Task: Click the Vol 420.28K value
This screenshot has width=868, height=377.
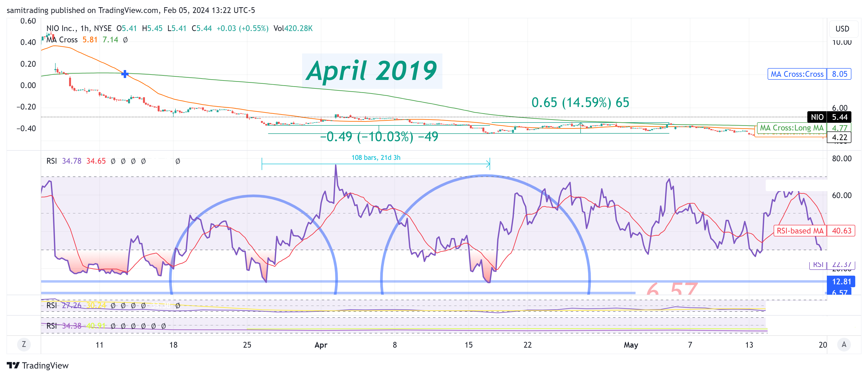Action: tap(293, 28)
